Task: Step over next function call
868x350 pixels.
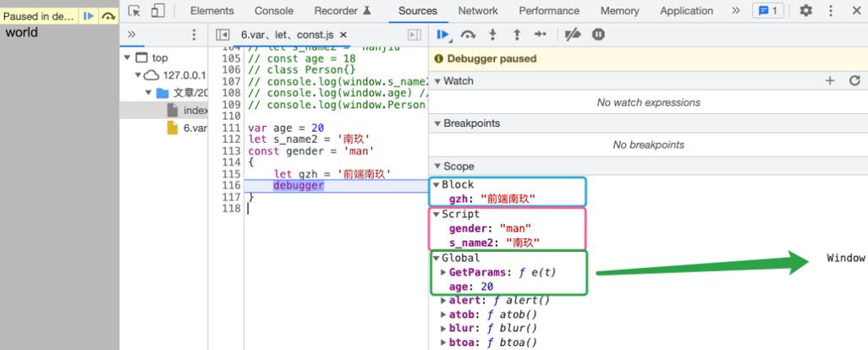Action: coord(469,35)
